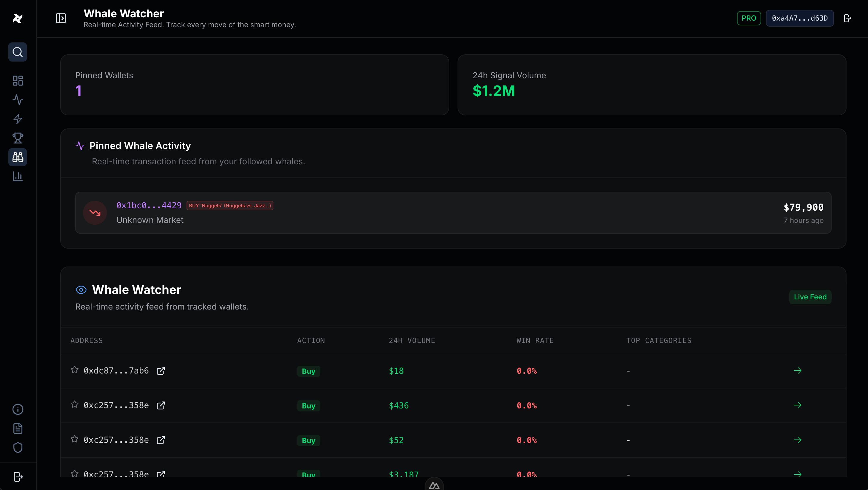Viewport: 868px width, 490px height.
Task: Click pinned wallet address 0x1bc0...4429
Action: tap(149, 205)
